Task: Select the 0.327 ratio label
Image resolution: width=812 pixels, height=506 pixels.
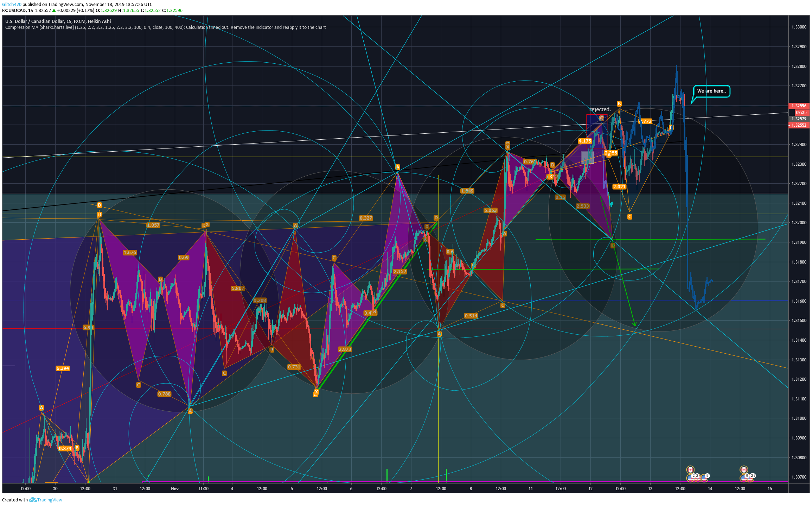Action: (x=366, y=218)
